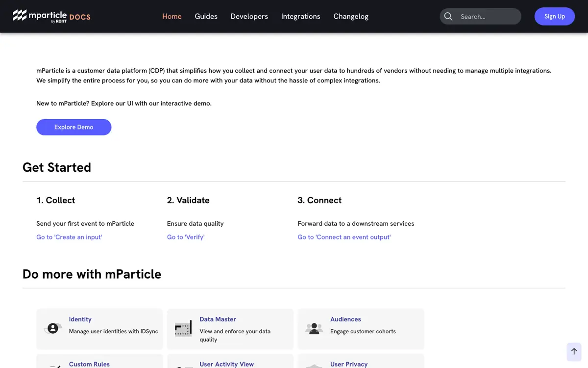Screen dimensions: 588x368
Task: Open the Audiences title link
Action: [345, 319]
